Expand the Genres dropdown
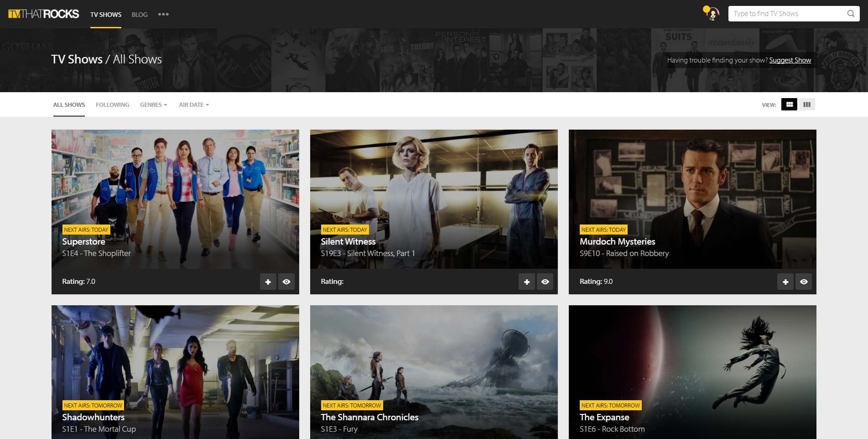This screenshot has height=439, width=868. 154,105
